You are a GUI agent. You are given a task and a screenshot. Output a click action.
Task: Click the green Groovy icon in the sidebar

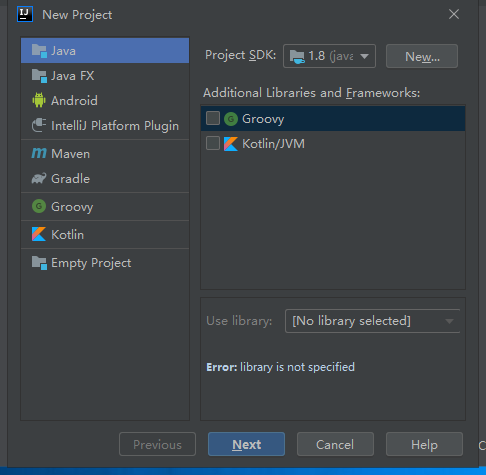tap(39, 206)
